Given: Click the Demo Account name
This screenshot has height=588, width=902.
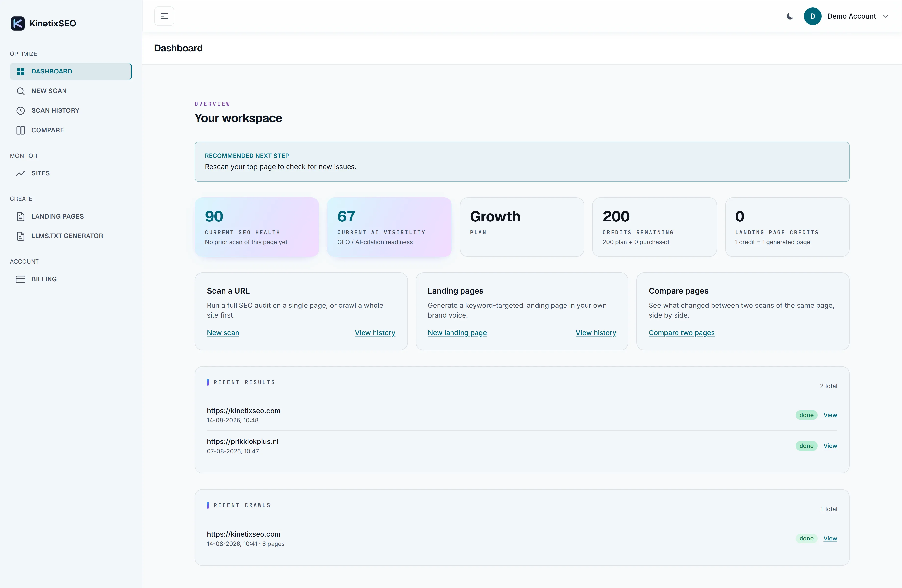Looking at the screenshot, I should [851, 16].
